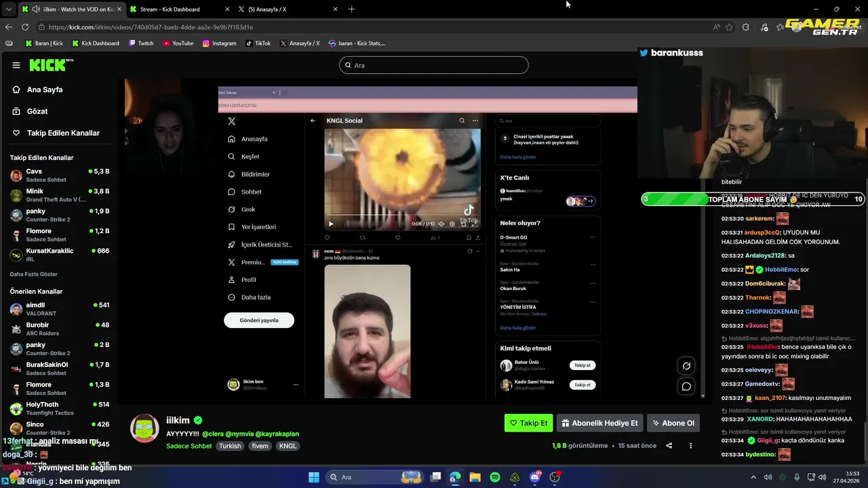Screen dimensions: 868x488
Task: Select the fivem tag
Action: pyautogui.click(x=260, y=446)
